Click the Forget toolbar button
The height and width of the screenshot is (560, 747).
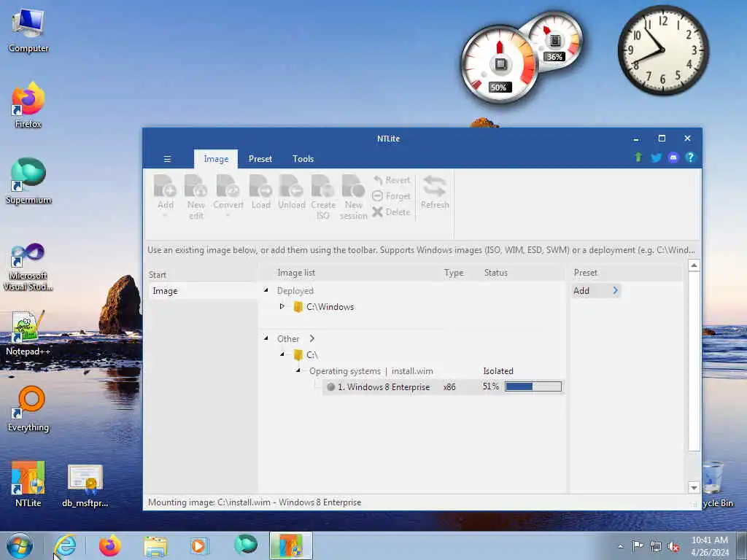[392, 195]
